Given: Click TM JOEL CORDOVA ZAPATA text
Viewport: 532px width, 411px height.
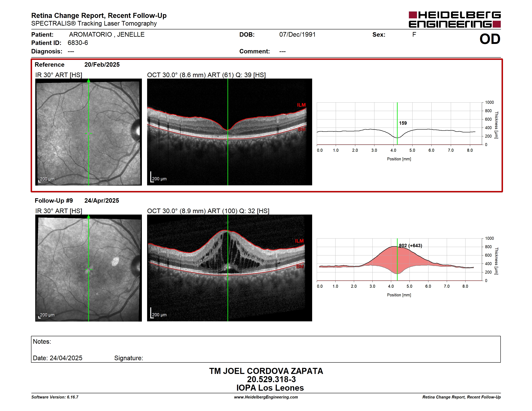Looking at the screenshot, I should [x=266, y=371].
